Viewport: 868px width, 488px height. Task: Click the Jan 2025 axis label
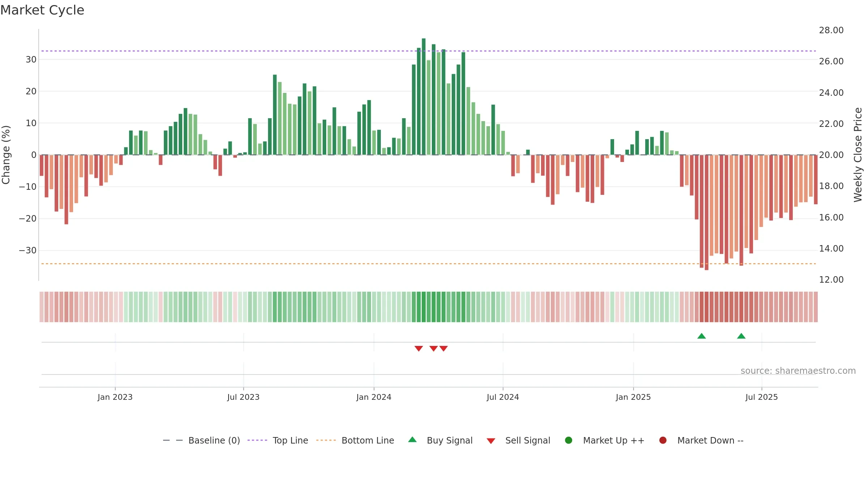coord(633,397)
